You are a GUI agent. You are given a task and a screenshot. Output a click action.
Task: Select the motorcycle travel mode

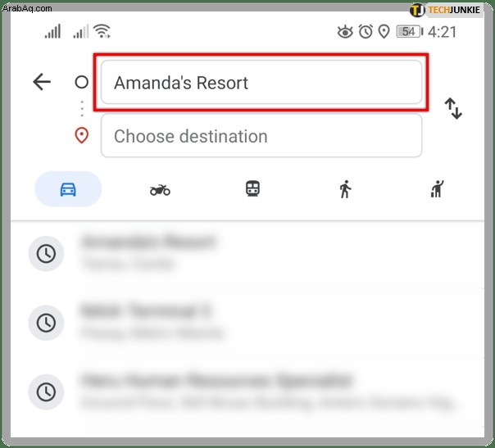click(160, 190)
